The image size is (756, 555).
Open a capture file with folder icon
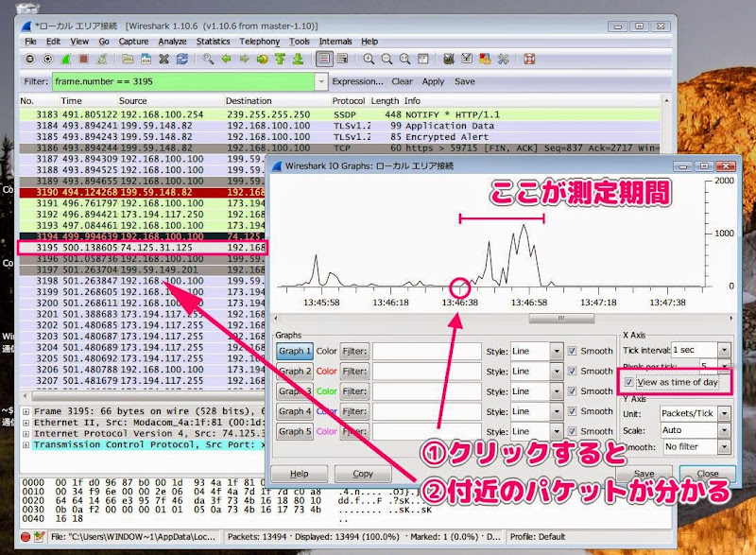128,60
